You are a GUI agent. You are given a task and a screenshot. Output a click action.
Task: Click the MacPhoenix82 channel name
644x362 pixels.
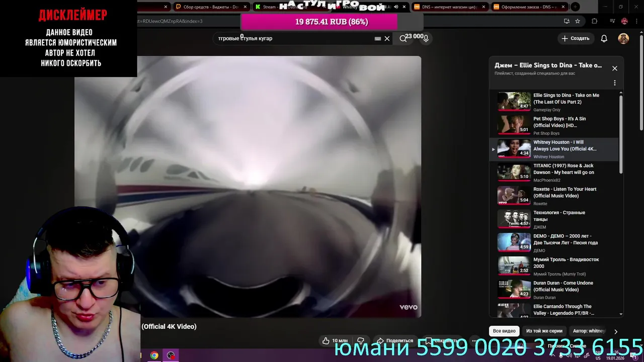point(546,180)
